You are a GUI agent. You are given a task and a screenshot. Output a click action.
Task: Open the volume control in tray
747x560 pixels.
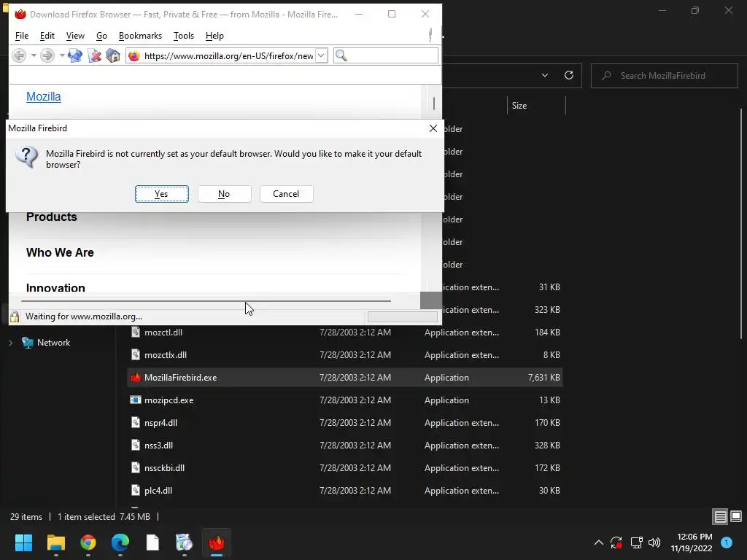point(654,542)
